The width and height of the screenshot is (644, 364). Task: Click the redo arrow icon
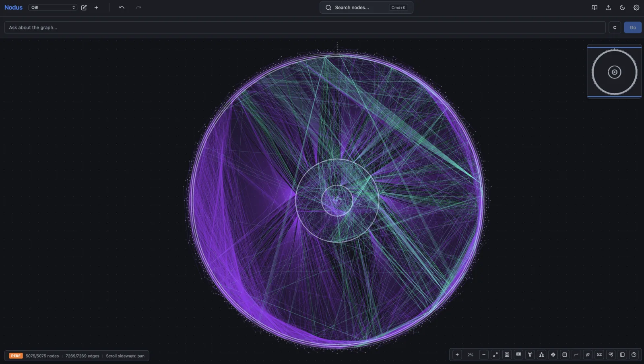[x=138, y=7]
